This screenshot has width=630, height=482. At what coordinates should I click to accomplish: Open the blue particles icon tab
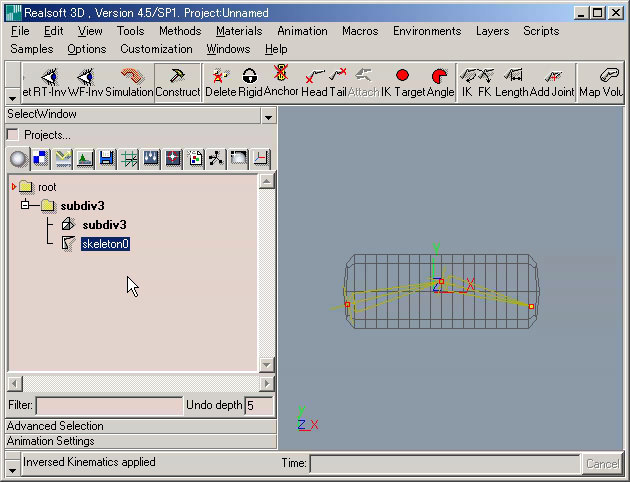tap(151, 159)
